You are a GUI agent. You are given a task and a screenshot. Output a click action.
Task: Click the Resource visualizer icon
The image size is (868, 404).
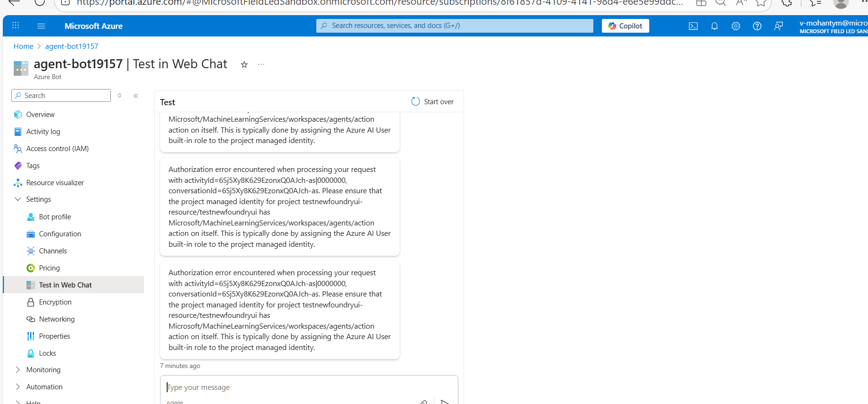coord(18,183)
